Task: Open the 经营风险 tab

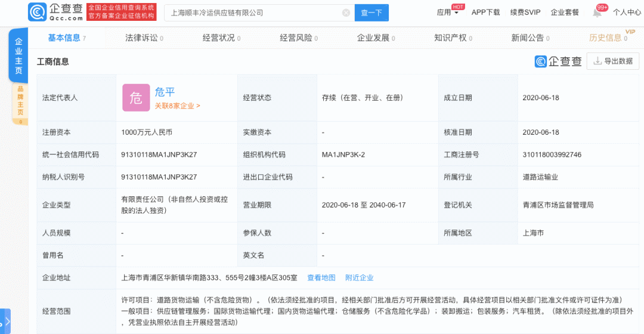Action: point(299,38)
